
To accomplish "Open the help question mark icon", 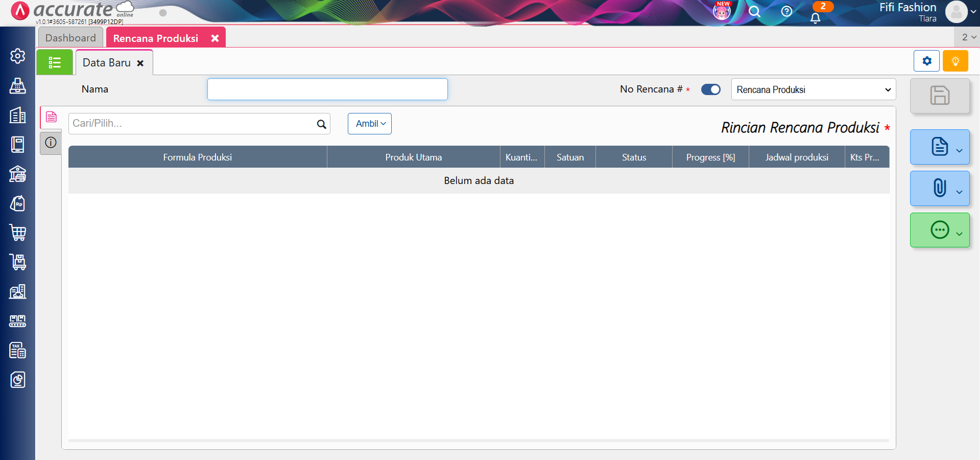I will pos(786,11).
